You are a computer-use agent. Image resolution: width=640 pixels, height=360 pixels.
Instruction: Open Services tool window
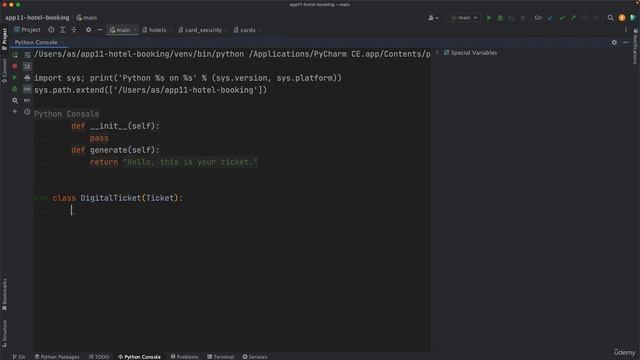pyautogui.click(x=255, y=357)
